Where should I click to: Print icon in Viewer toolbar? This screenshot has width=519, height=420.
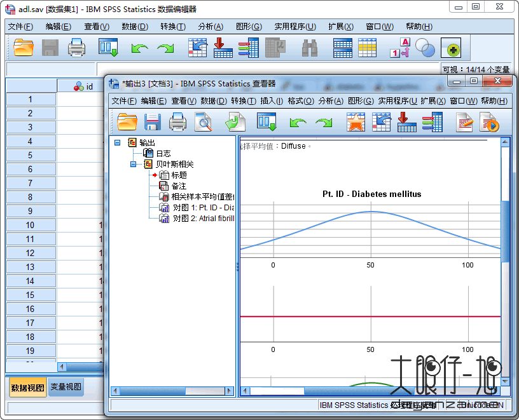point(177,122)
